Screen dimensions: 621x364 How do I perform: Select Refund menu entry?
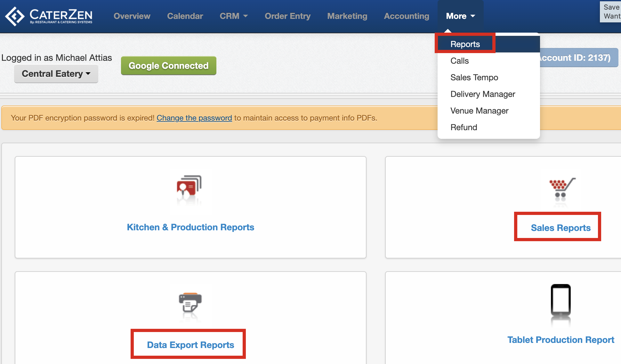pyautogui.click(x=464, y=127)
